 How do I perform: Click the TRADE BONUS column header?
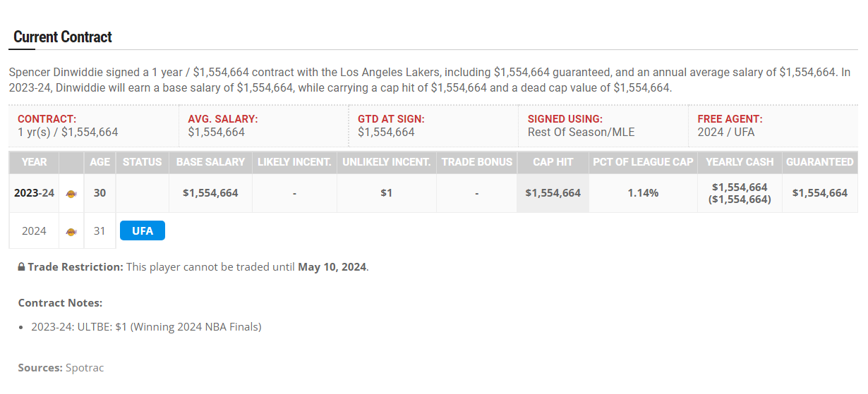(477, 162)
